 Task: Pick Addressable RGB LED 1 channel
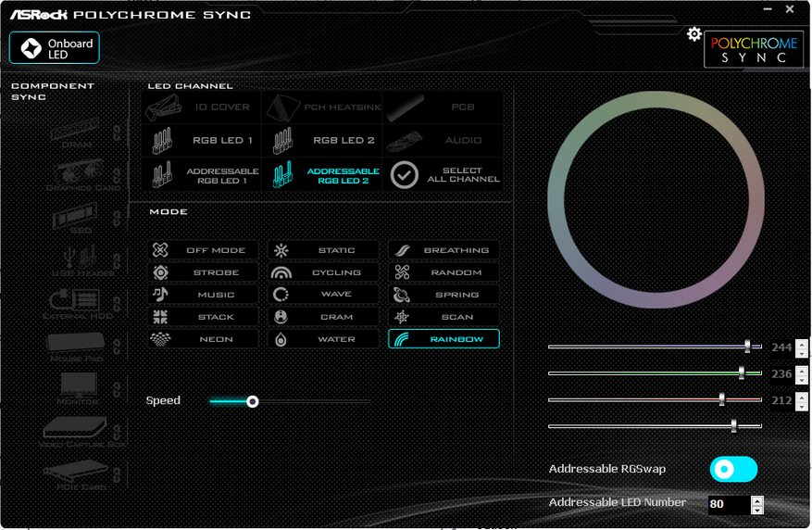point(201,175)
